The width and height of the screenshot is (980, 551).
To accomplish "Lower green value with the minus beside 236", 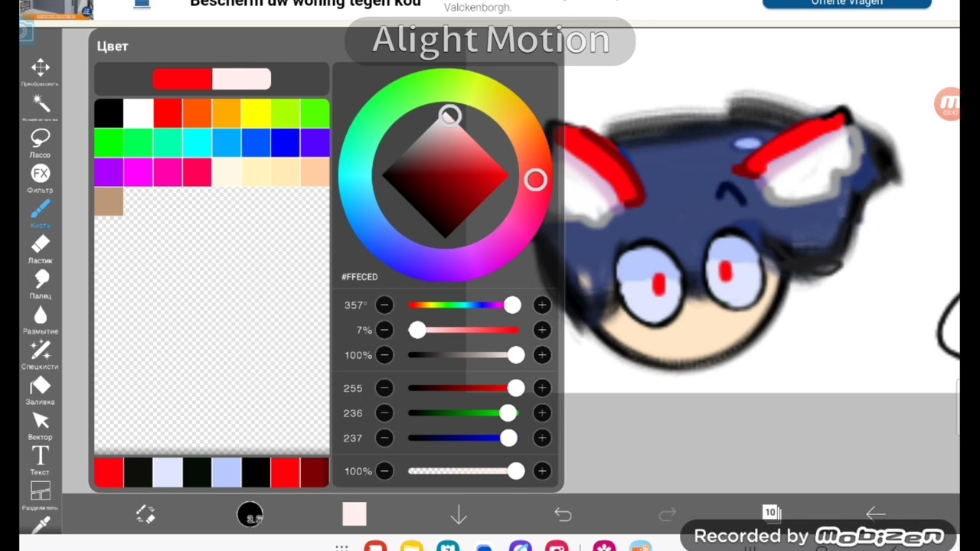I will click(x=384, y=413).
